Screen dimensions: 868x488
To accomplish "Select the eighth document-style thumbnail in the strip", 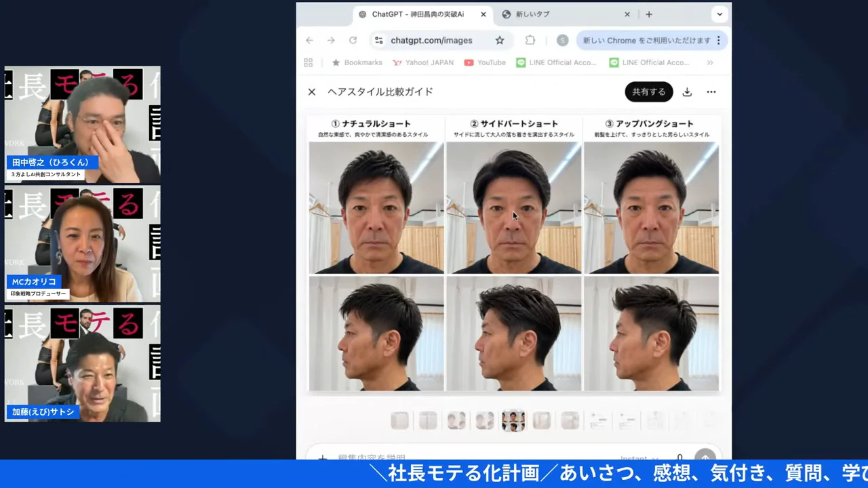I will pyautogui.click(x=598, y=421).
